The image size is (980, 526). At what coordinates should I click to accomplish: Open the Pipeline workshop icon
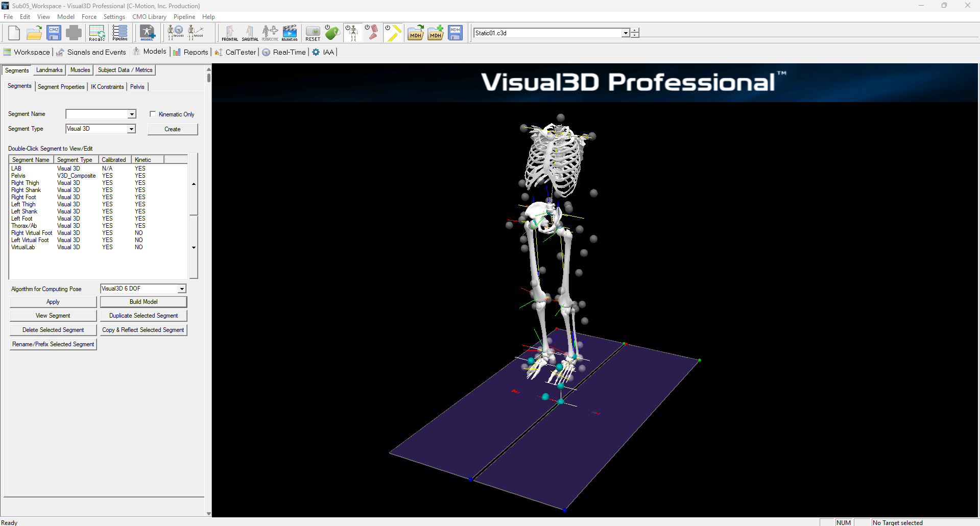(x=120, y=33)
